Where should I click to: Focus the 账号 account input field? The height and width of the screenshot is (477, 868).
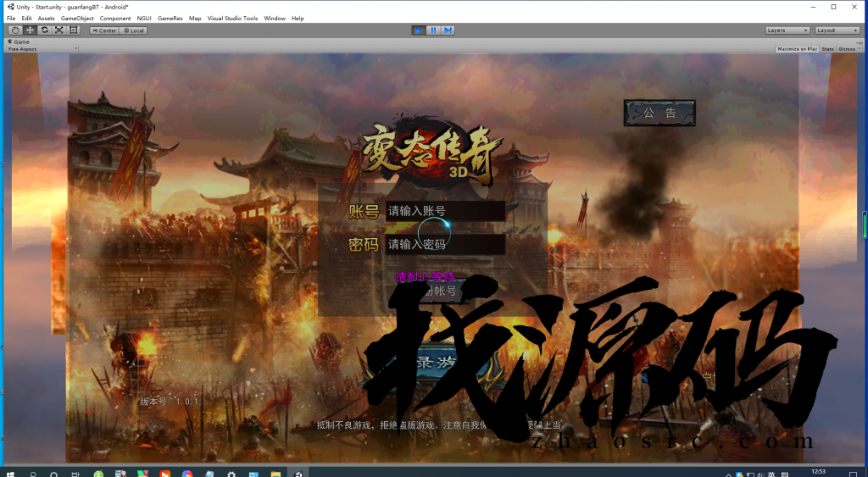click(x=445, y=211)
